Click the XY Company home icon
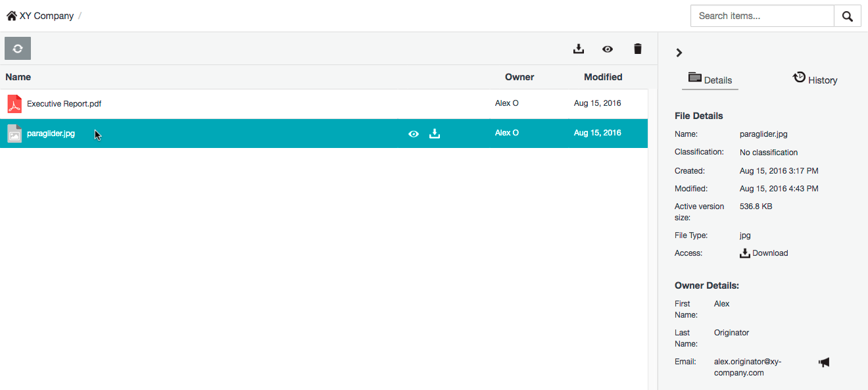The height and width of the screenshot is (390, 868). coord(11,16)
